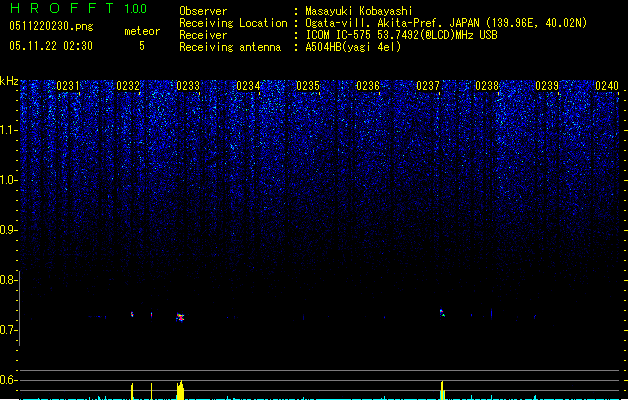The height and width of the screenshot is (400, 629).
Task: Click the meteor label
Action: tap(142, 31)
